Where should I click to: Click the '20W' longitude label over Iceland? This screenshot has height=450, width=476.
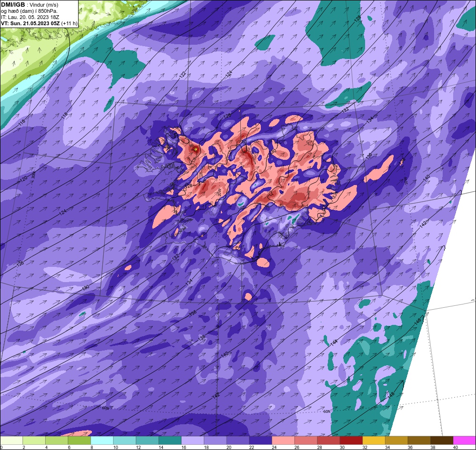[x=219, y=193]
